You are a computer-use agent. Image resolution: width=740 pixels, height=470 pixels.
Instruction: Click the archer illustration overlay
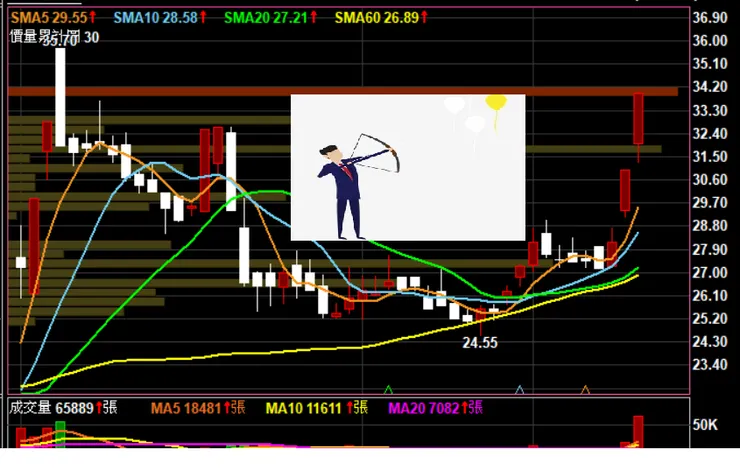[408, 168]
